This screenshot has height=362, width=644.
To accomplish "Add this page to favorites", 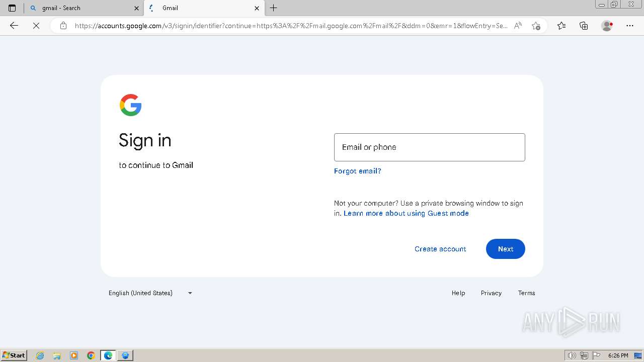I will pos(536,26).
